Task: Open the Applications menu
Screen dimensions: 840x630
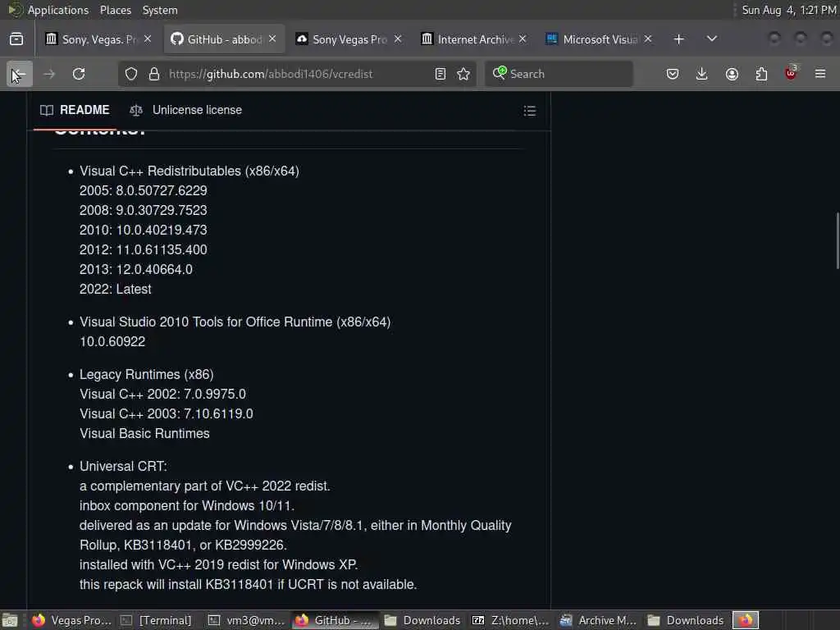Action: (58, 10)
